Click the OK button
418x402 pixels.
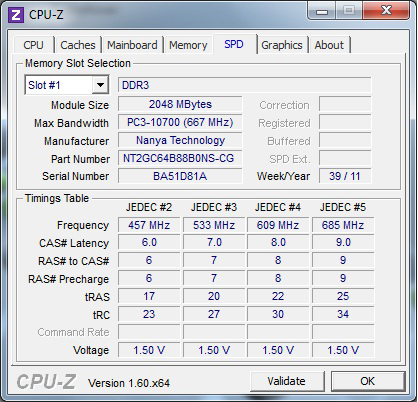[x=368, y=381]
